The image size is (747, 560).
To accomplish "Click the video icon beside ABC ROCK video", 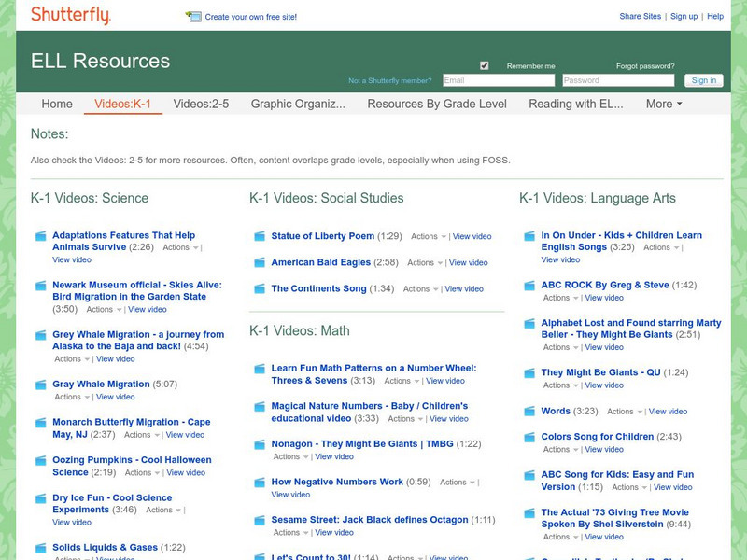I will (x=527, y=285).
